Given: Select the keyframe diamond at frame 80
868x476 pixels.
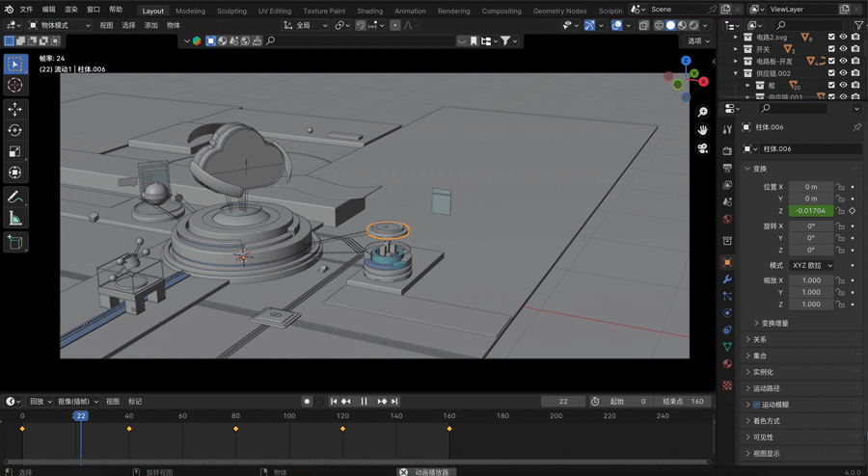Looking at the screenshot, I should 236,429.
